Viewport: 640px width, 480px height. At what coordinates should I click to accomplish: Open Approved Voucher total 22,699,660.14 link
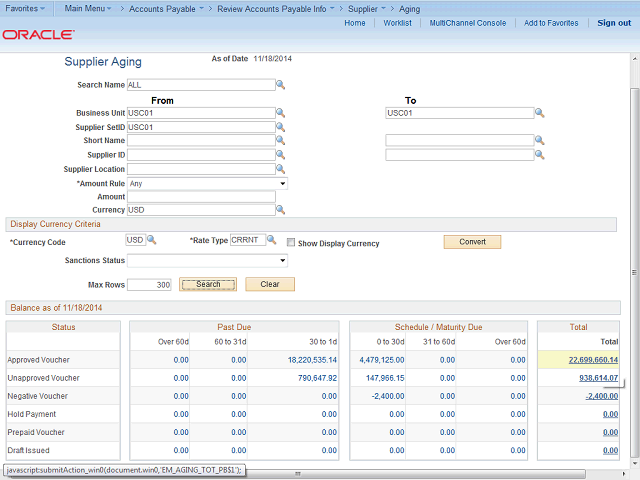(593, 359)
